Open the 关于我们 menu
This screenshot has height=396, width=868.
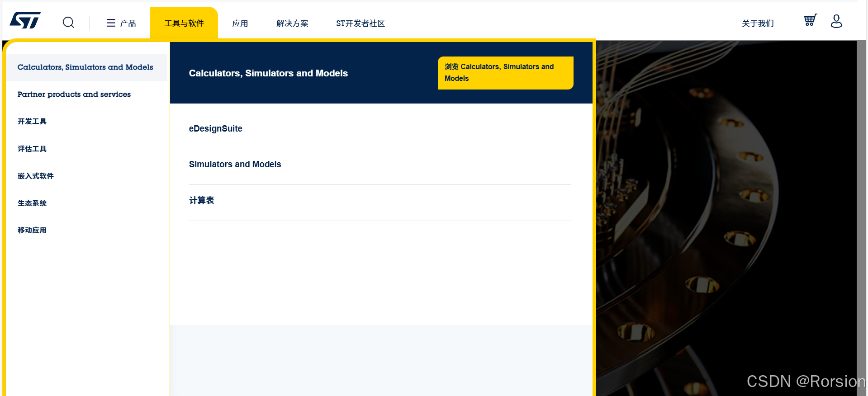pyautogui.click(x=758, y=24)
